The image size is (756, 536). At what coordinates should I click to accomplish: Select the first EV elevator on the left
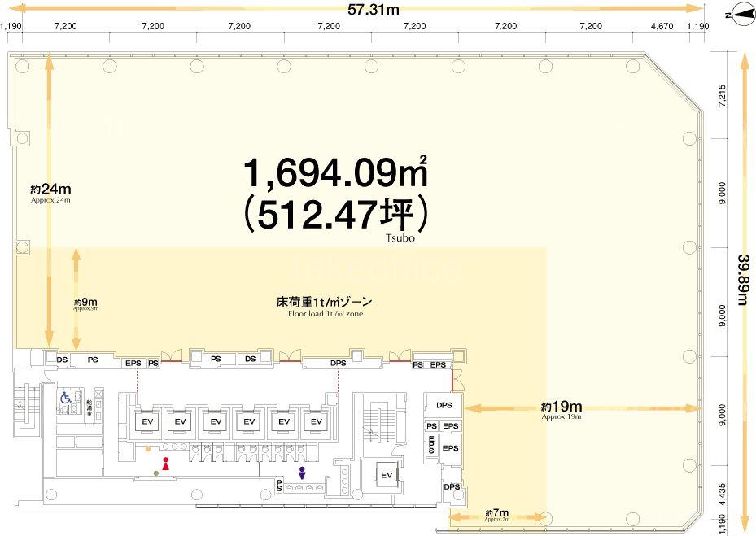[x=147, y=422]
